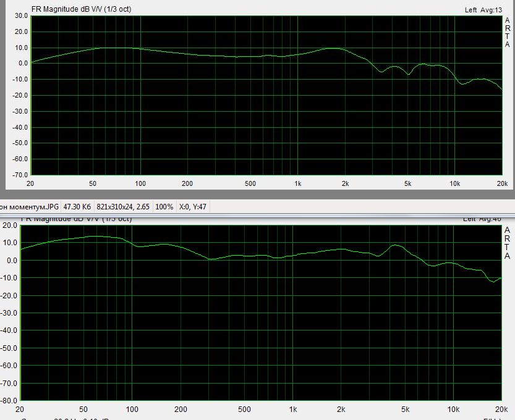The width and height of the screenshot is (515, 420).
Task: Click the 50 Hz label under the bottom graph
Action: coord(83,409)
